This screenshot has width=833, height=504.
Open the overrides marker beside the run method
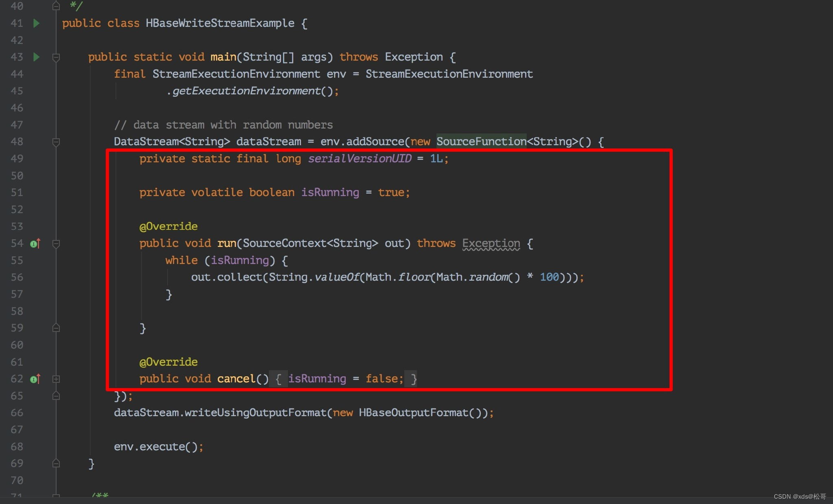coord(35,244)
